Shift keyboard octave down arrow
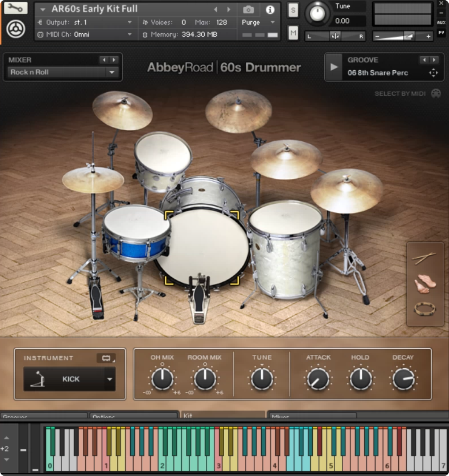Image resolution: width=449 pixels, height=476 pixels. point(6,460)
